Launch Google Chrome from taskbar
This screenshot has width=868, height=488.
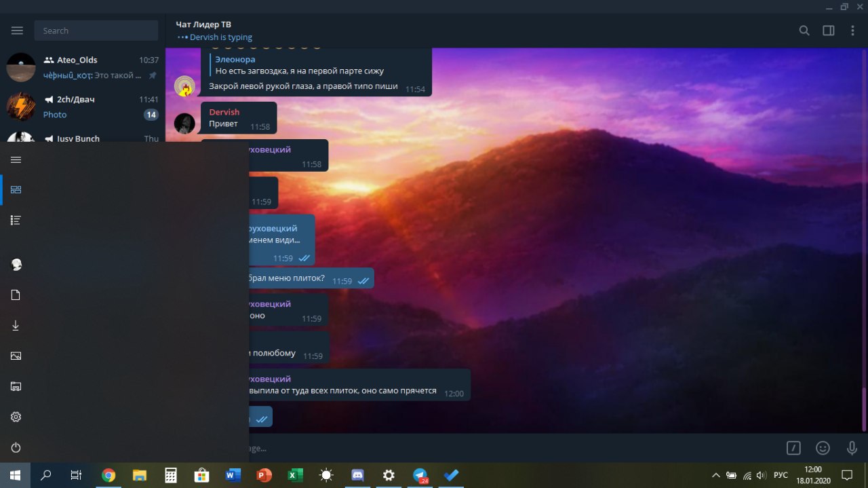108,475
